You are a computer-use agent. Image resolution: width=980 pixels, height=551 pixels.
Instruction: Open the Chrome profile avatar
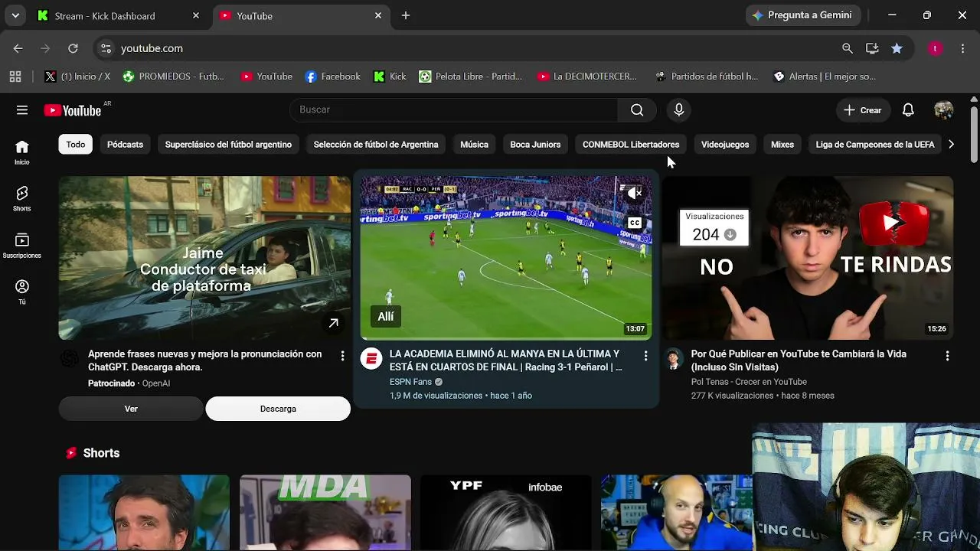point(935,48)
